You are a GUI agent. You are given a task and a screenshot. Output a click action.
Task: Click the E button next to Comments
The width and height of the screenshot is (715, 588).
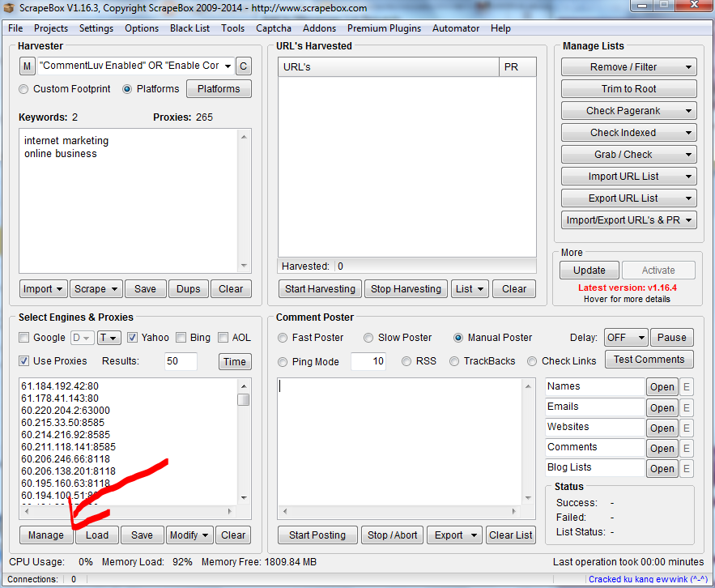[x=687, y=448]
